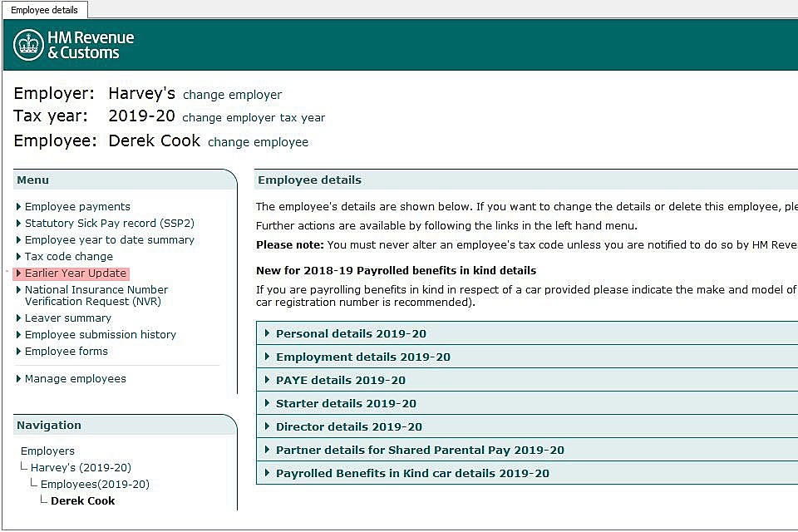Click the HM Revenue & Customs crown logo
This screenshot has width=798, height=532.
click(28, 45)
